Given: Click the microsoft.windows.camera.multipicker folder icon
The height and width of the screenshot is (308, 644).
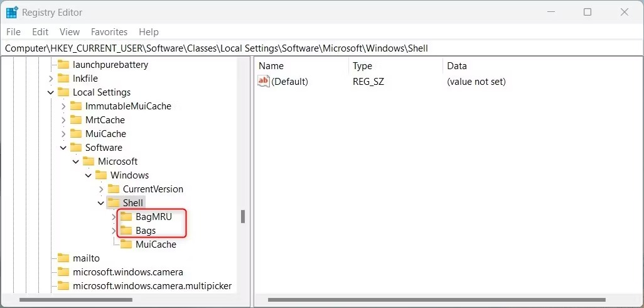Looking at the screenshot, I should tap(63, 286).
